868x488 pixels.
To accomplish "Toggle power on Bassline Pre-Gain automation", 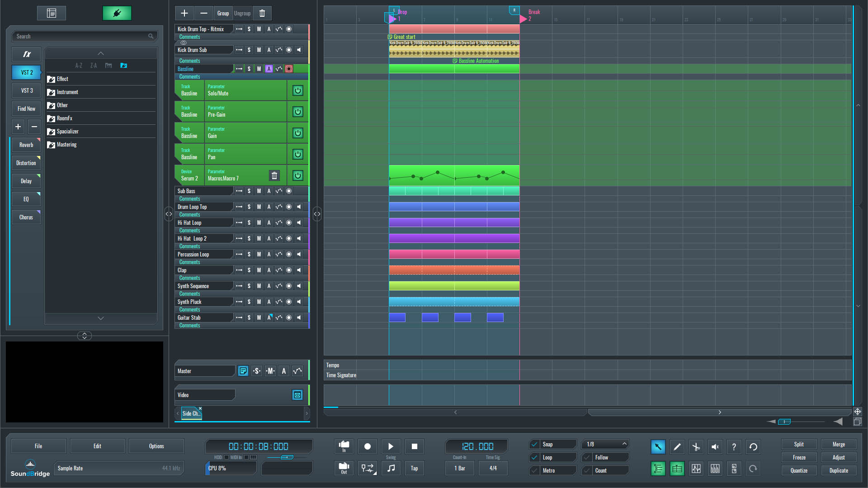I will coord(297,112).
